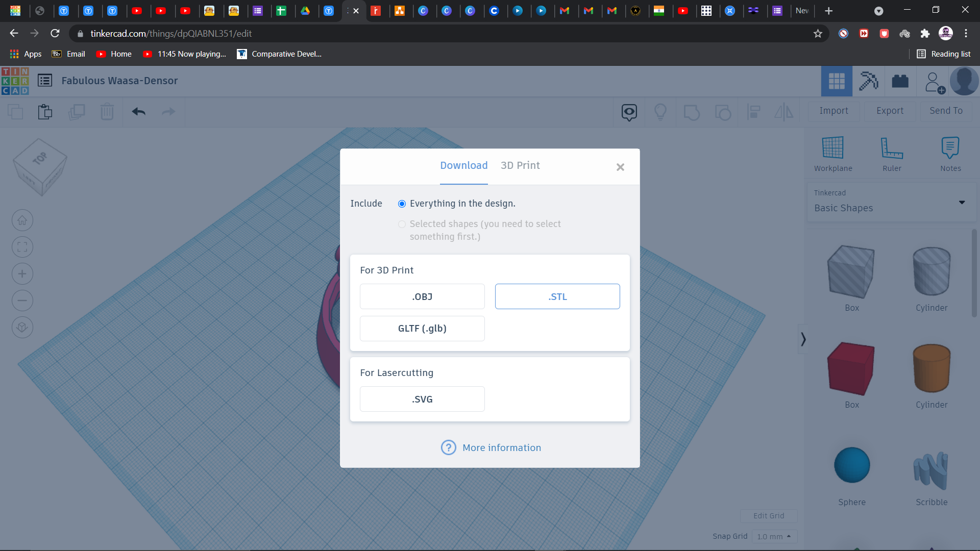The width and height of the screenshot is (980, 551).
Task: Delete shape with the trash icon
Action: point(107,112)
